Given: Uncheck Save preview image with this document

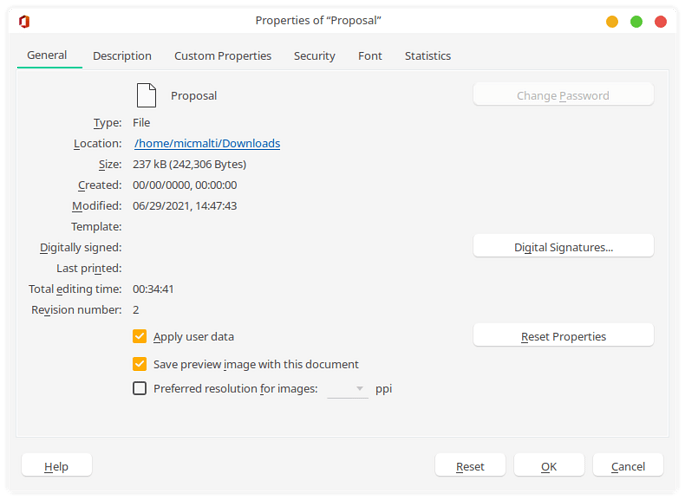Looking at the screenshot, I should pos(140,364).
